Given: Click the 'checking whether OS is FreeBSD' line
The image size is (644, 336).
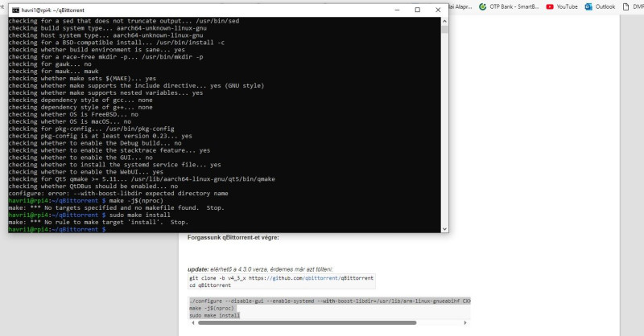Looking at the screenshot, I should [73, 114].
